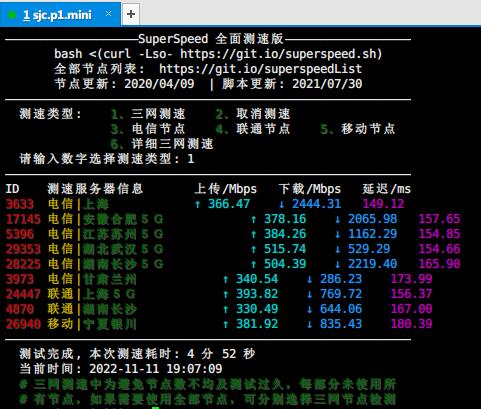Click server ID 3633 in results
This screenshot has height=409, width=481.
click(x=20, y=204)
